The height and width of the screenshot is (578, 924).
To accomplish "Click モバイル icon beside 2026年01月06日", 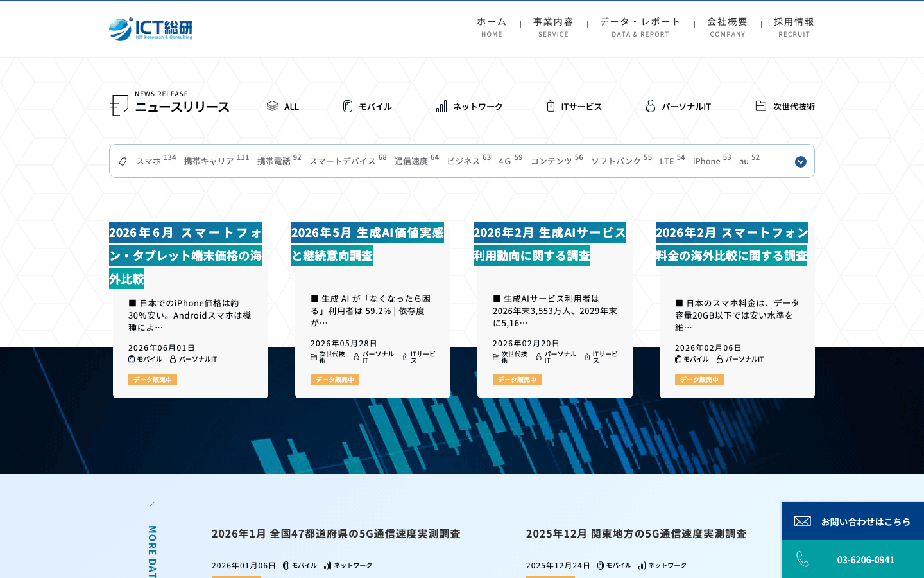I will 286,565.
